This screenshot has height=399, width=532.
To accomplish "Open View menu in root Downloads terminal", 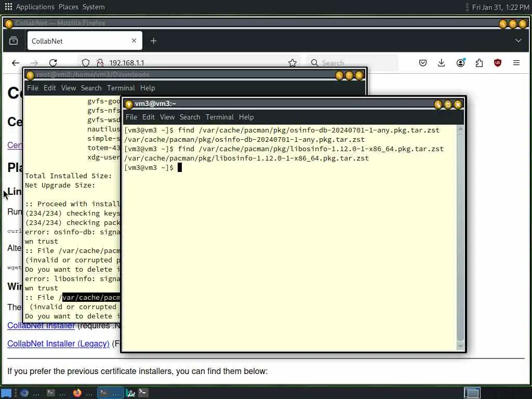I will point(69,88).
